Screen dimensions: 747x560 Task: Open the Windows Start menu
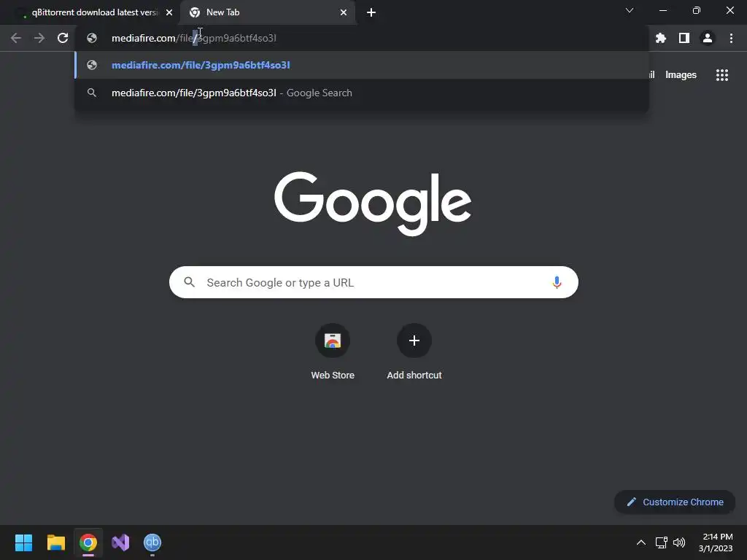point(23,542)
